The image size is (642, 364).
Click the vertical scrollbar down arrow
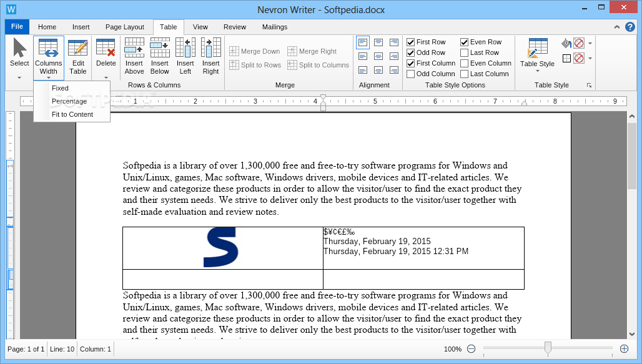(x=632, y=335)
